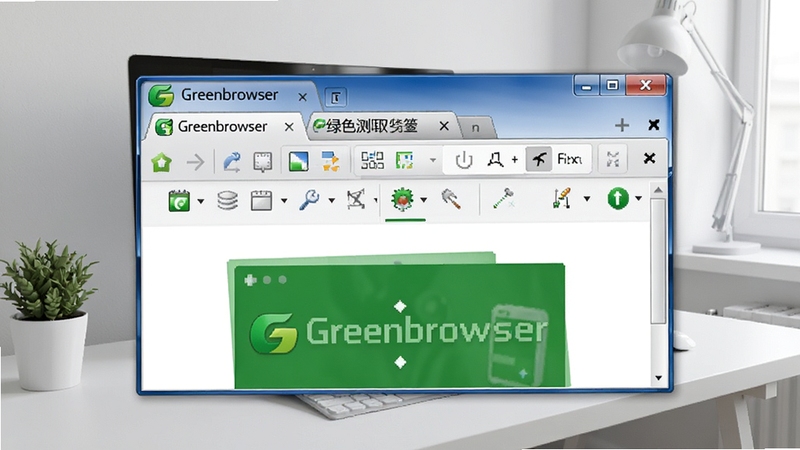This screenshot has width=800, height=450.
Task: Click the power icon in the toolbar
Action: [464, 160]
